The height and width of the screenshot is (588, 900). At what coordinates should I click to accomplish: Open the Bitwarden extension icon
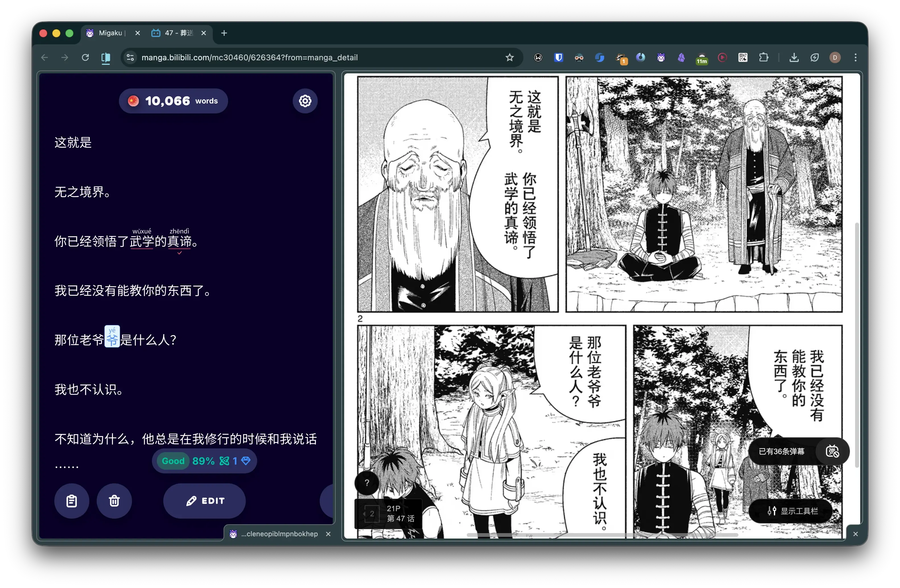pos(559,57)
